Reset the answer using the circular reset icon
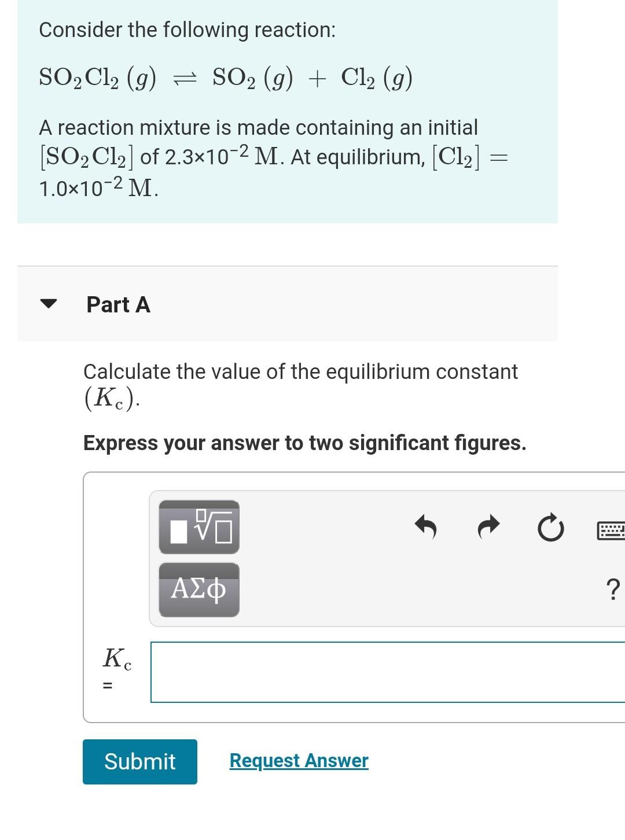The width and height of the screenshot is (625, 840). 550,527
